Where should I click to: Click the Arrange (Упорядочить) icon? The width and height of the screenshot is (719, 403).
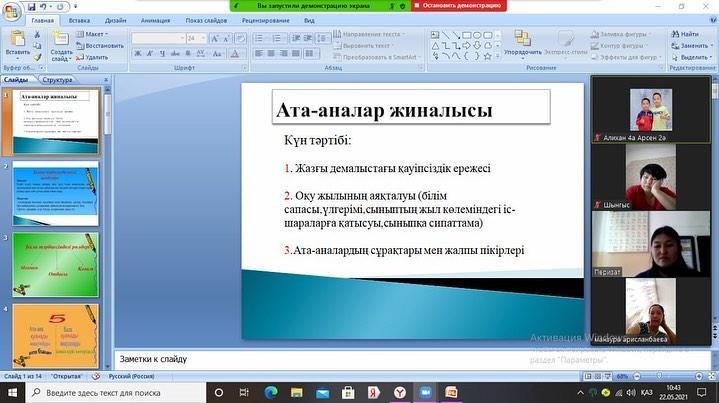click(521, 42)
